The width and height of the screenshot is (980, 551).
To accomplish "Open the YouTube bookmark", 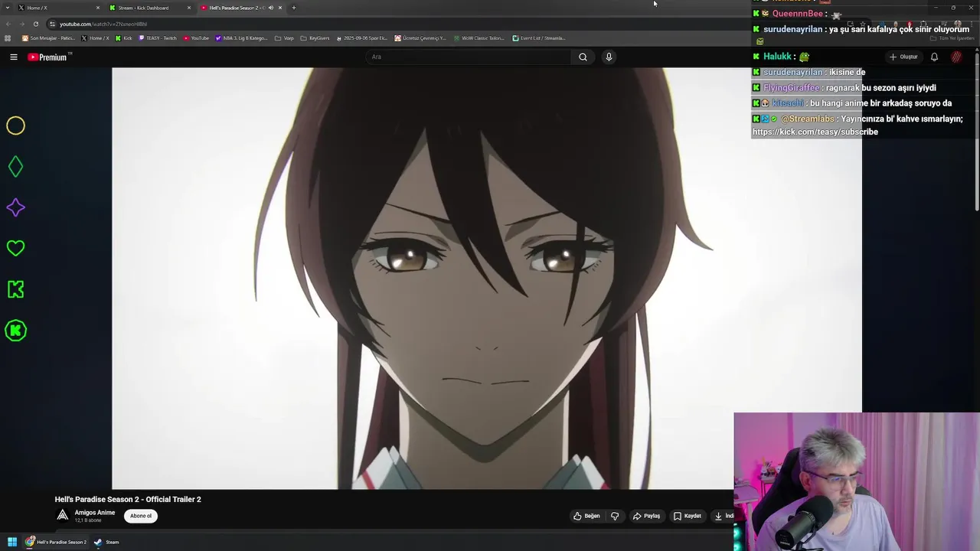I will [x=196, y=38].
